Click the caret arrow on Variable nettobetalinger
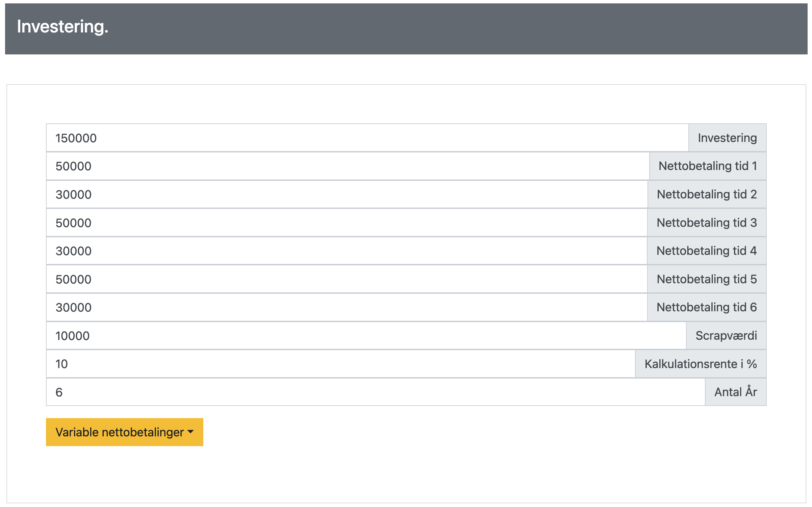 (191, 432)
